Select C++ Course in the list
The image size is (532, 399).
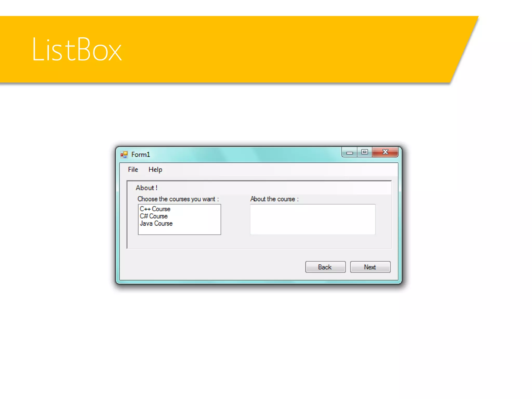(x=155, y=209)
